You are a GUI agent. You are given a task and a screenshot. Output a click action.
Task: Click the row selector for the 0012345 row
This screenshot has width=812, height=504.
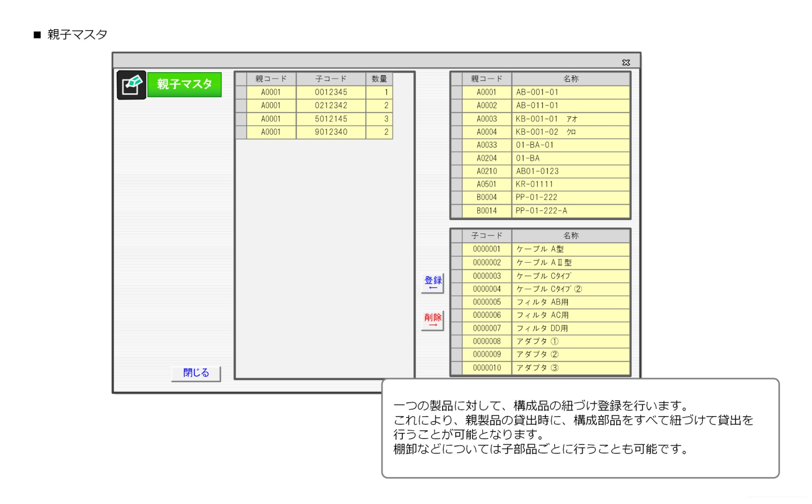(x=241, y=92)
